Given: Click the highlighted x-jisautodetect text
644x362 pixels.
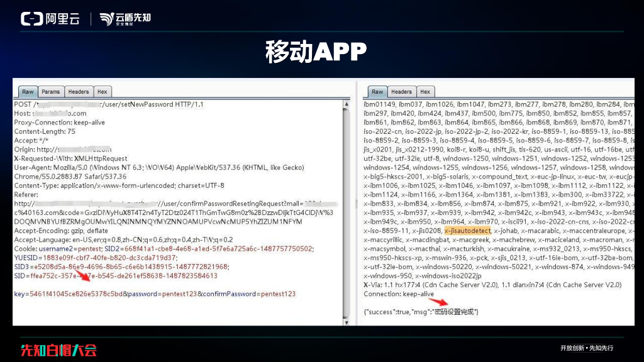Looking at the screenshot, I should click(467, 231).
